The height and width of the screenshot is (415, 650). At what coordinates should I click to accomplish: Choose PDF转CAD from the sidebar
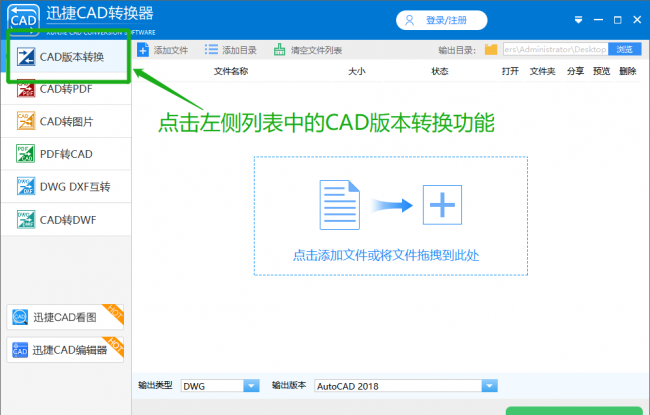[66, 154]
